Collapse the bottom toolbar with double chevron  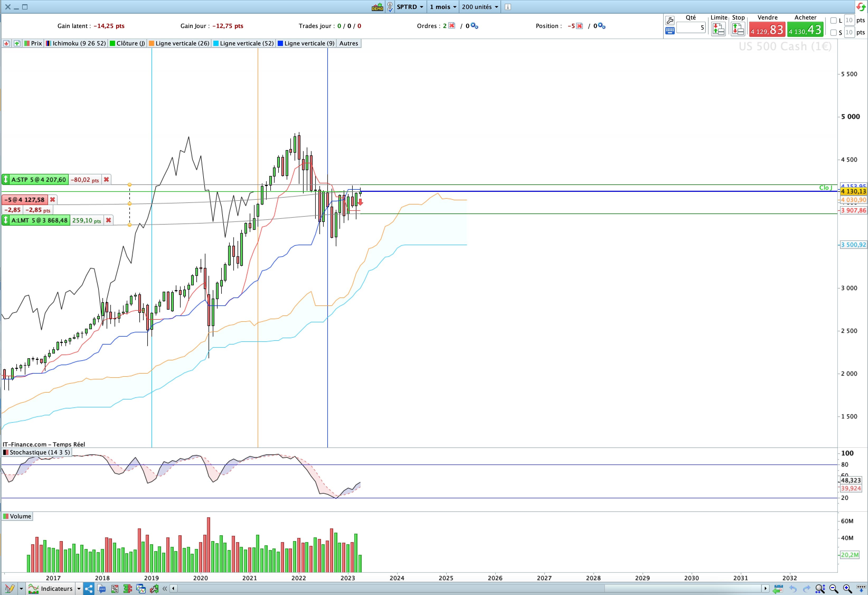point(165,589)
